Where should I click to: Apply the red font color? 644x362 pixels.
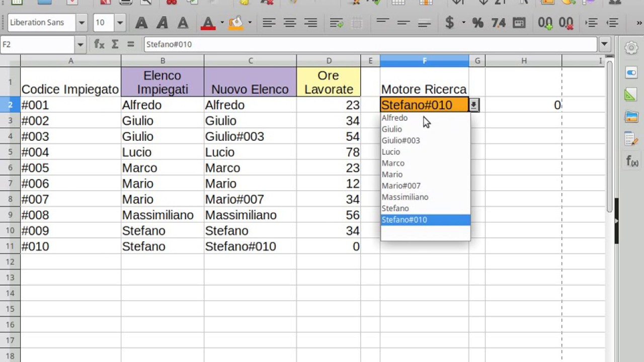point(207,23)
